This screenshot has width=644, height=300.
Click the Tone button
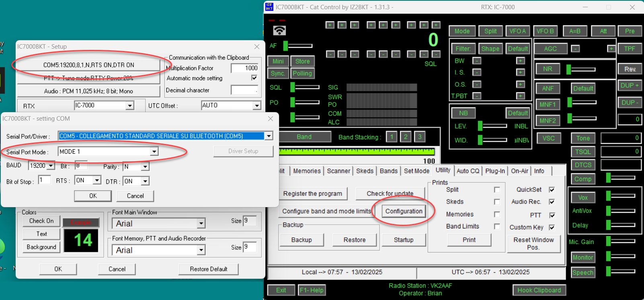(x=583, y=138)
